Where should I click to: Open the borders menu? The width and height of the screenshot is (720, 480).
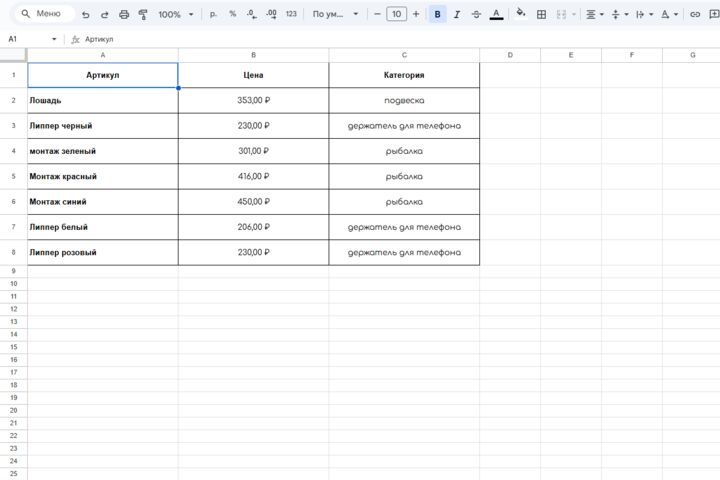pyautogui.click(x=541, y=15)
